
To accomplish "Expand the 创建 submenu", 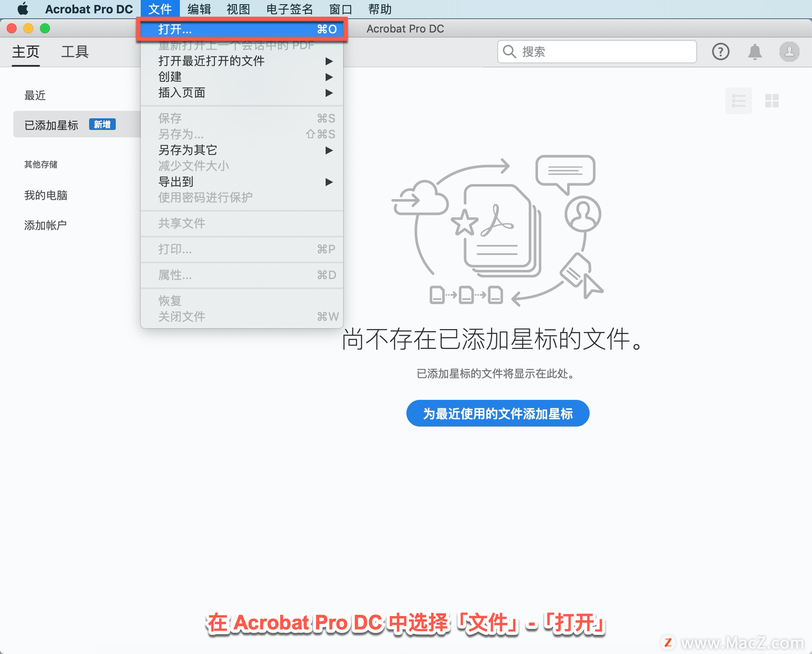I will click(241, 77).
